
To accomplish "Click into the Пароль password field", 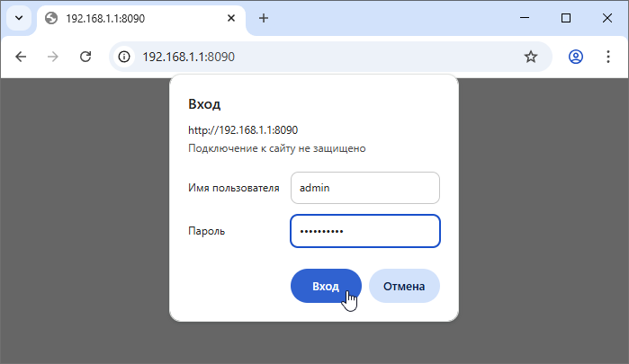I will point(364,231).
